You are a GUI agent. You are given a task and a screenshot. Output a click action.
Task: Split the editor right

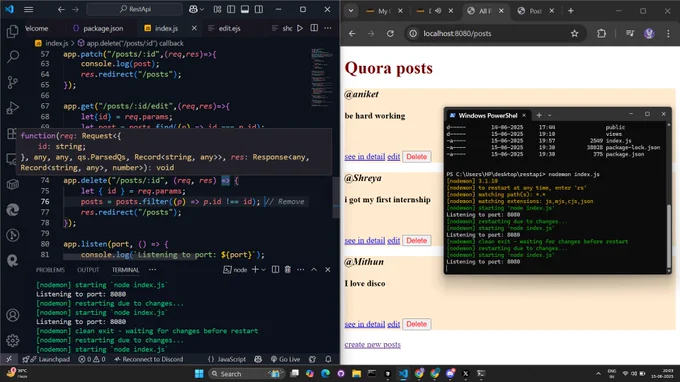314,28
